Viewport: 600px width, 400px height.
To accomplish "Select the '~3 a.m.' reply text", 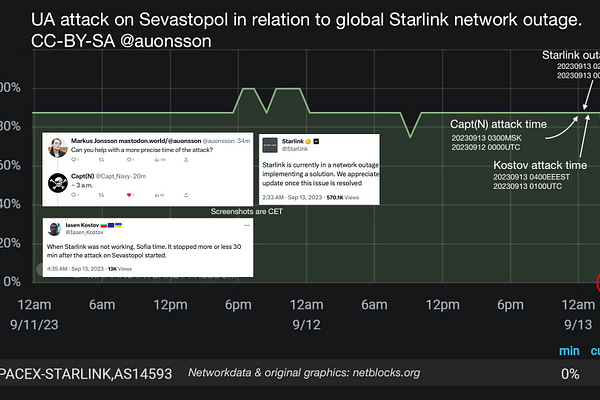I will point(82,185).
